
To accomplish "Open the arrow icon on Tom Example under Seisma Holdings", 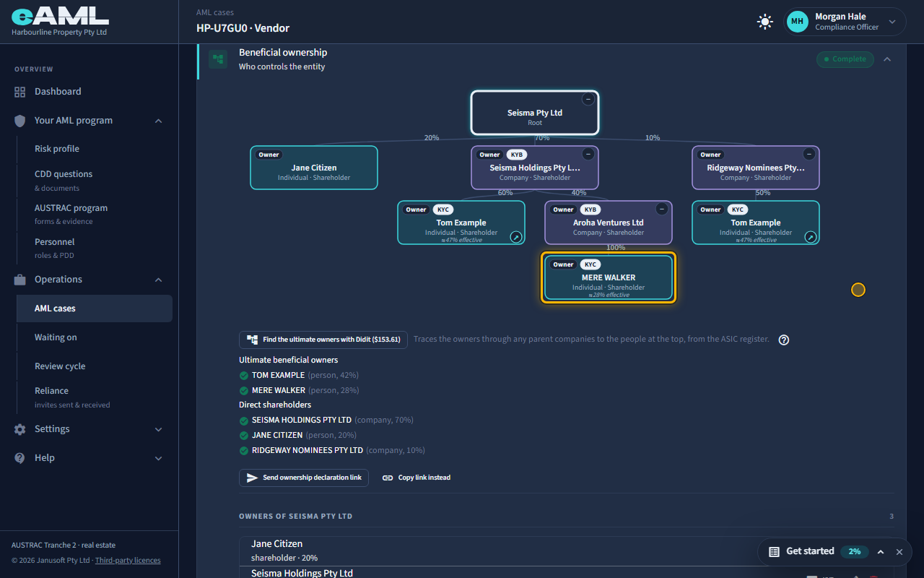I will [516, 236].
